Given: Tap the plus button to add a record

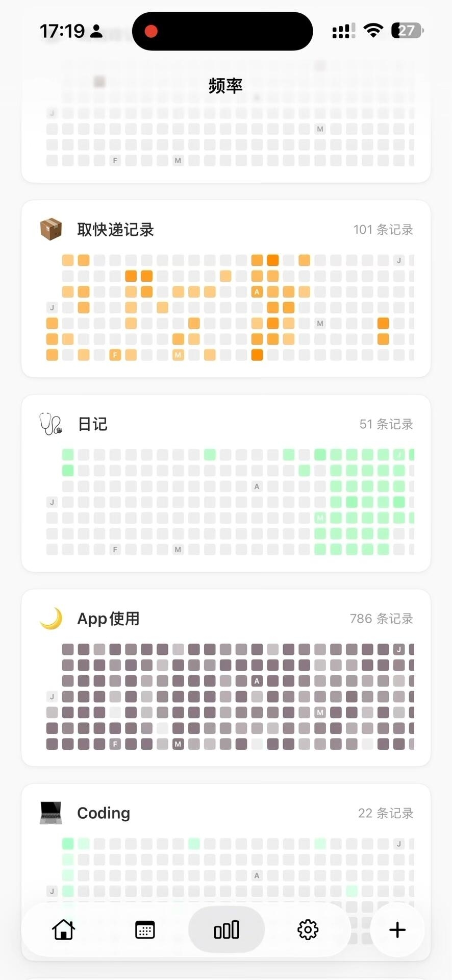Looking at the screenshot, I should [397, 929].
